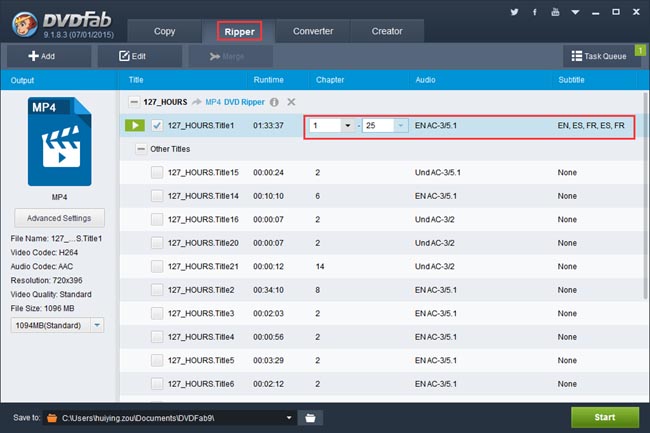This screenshot has width=650, height=433.
Task: Click the 127_HOURS.Title4 name
Action: click(201, 337)
